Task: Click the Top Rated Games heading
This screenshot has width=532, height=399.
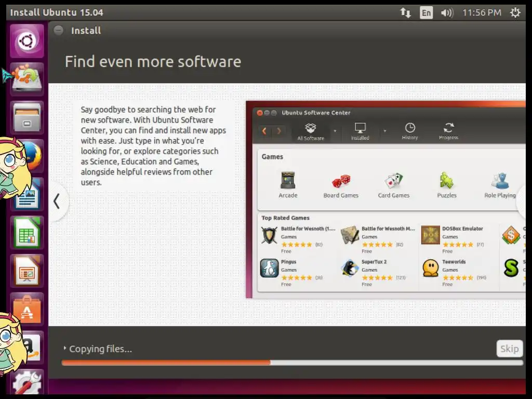Action: coord(285,218)
